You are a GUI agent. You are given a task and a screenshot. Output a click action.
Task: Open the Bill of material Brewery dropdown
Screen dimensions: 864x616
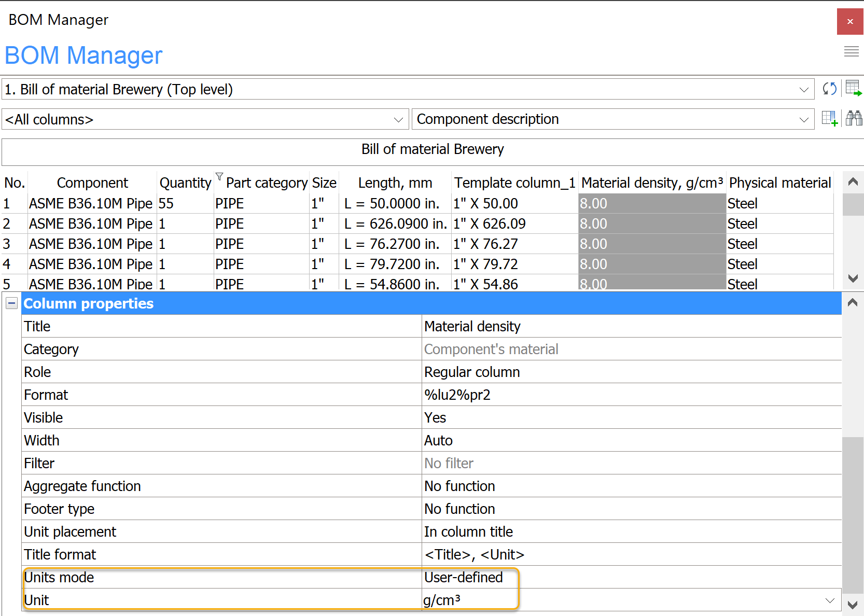804,90
